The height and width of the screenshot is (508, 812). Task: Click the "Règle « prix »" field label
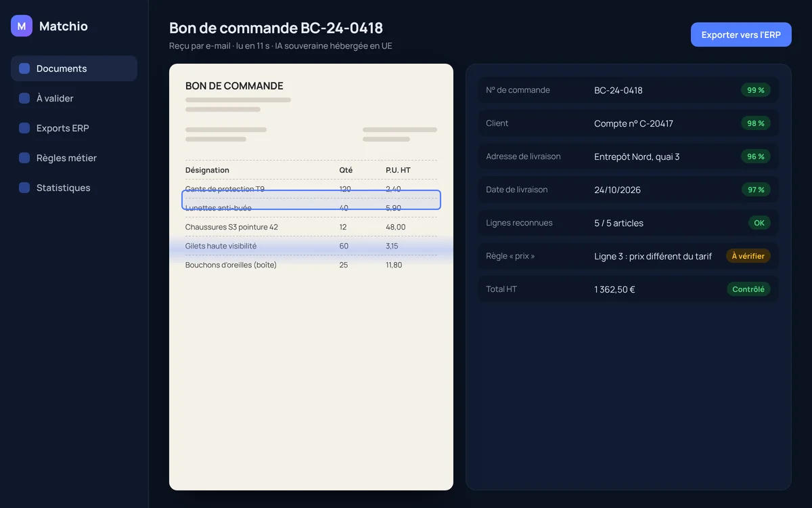pos(510,256)
